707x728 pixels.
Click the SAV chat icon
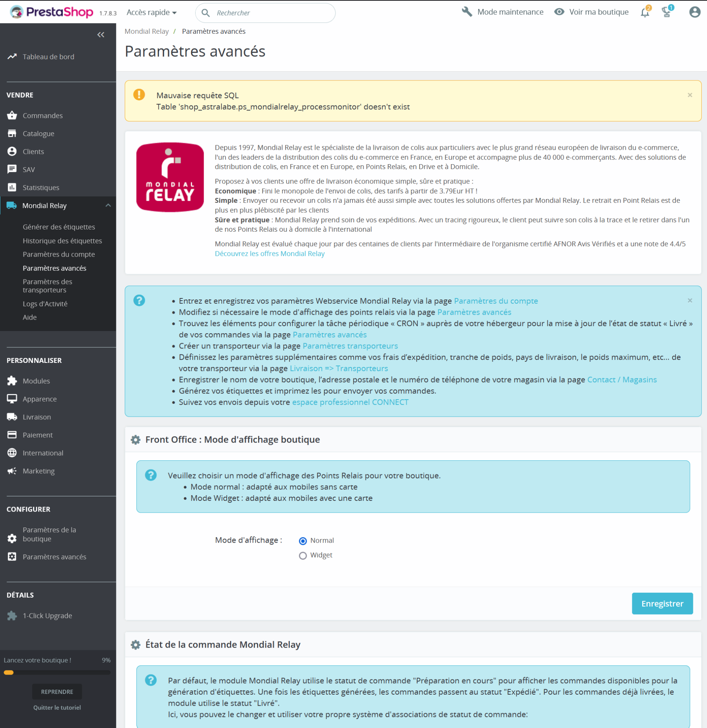coord(12,169)
